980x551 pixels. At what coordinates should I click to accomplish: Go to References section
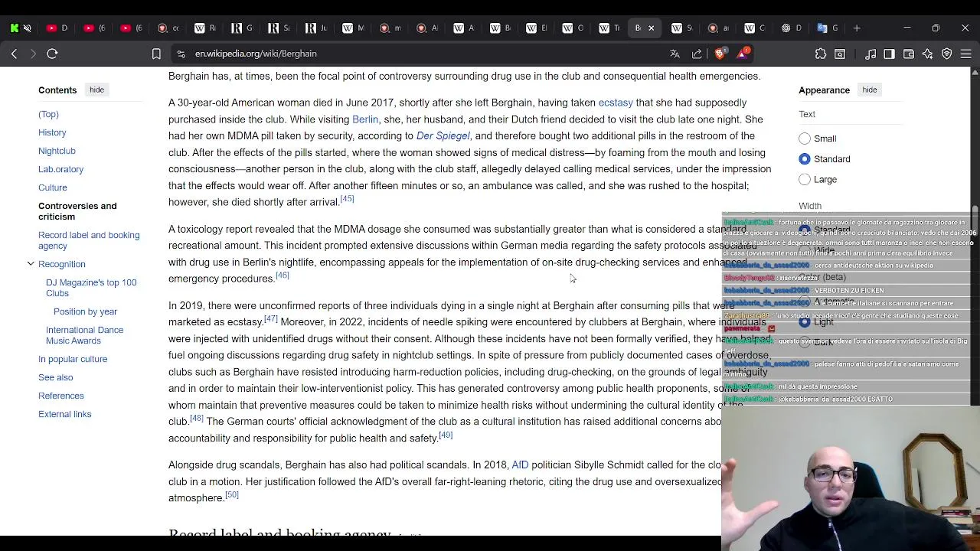click(61, 396)
